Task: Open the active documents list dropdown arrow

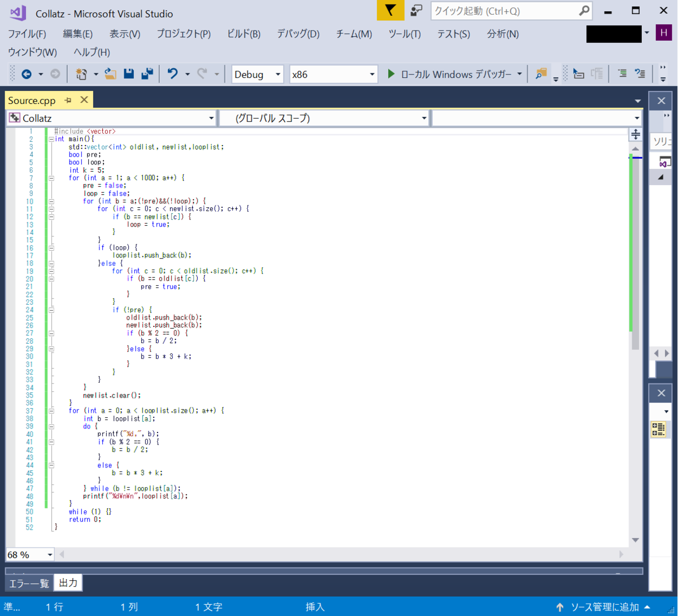Action: pyautogui.click(x=637, y=101)
